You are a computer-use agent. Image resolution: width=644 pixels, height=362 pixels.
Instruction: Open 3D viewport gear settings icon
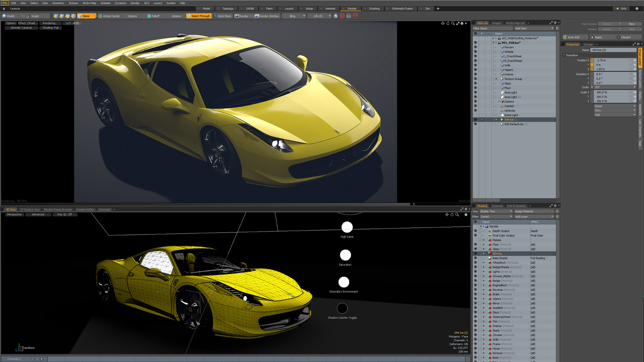(x=466, y=215)
